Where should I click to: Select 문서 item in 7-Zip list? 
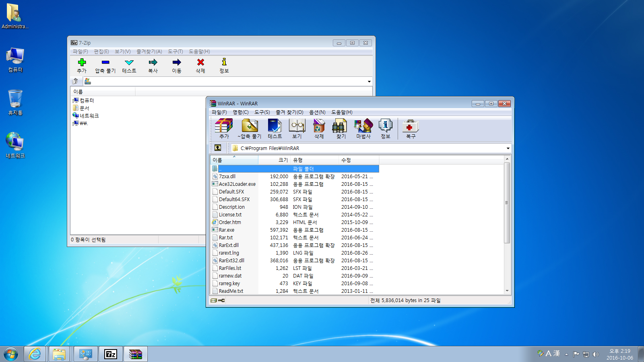click(x=81, y=108)
